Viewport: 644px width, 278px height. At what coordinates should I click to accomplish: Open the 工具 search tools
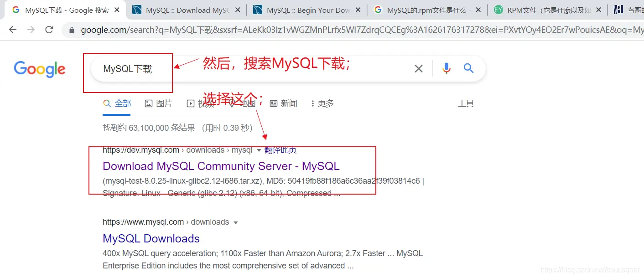[x=466, y=104]
